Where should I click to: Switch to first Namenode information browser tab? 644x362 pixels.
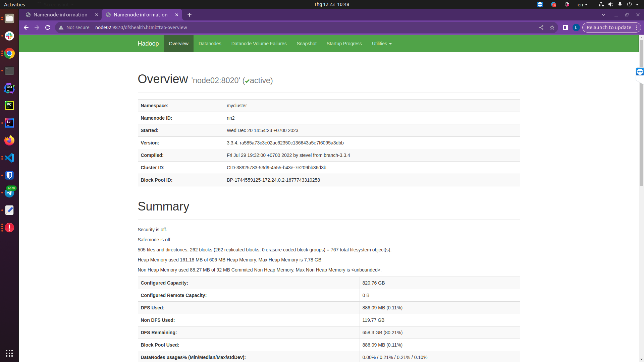[60, 15]
